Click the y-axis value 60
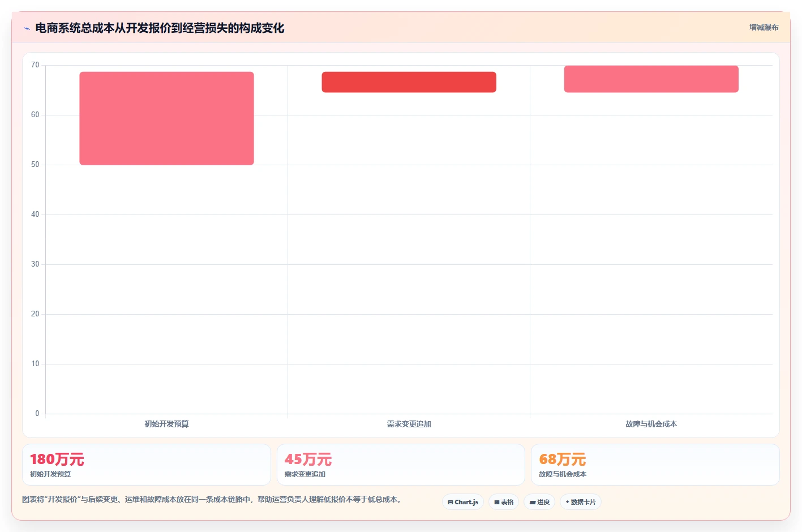 [x=35, y=115]
